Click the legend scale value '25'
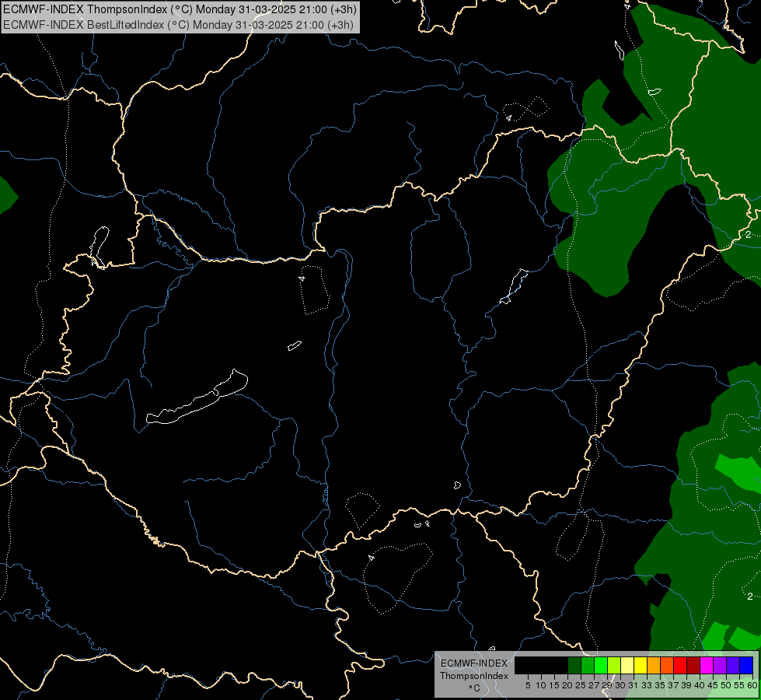761x700 pixels. [581, 685]
